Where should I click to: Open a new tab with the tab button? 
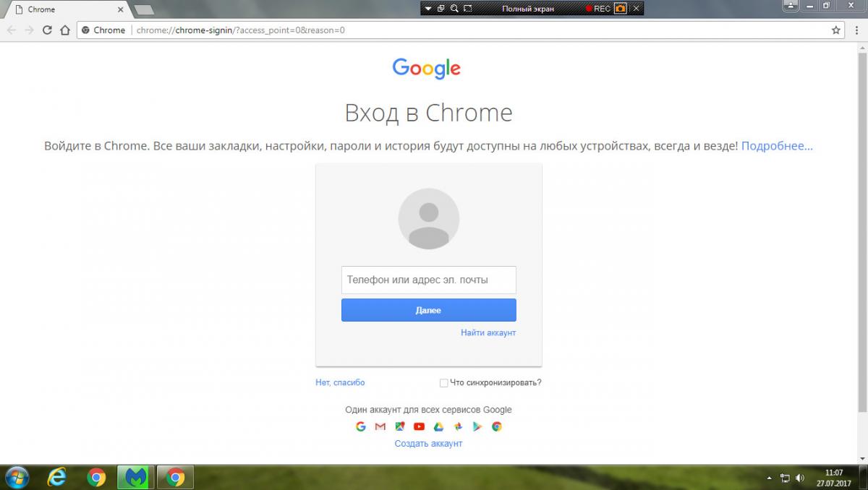[x=144, y=9]
